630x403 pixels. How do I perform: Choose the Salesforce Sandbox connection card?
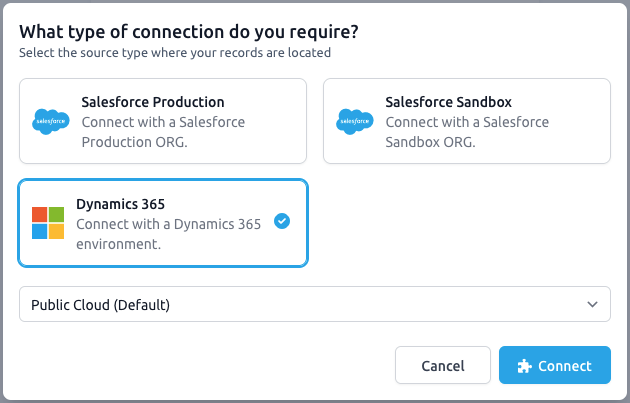pos(467,121)
